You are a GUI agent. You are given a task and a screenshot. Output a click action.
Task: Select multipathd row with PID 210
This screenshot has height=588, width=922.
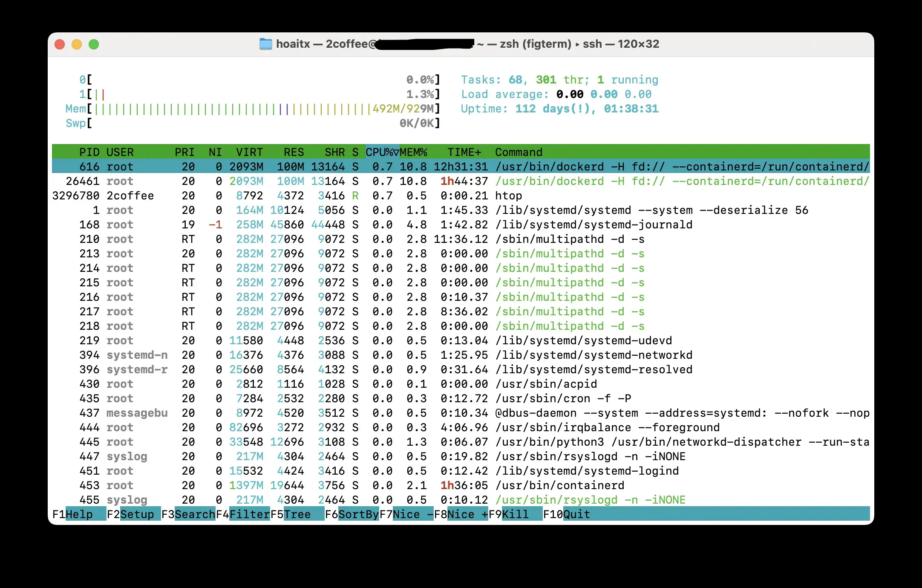461,239
